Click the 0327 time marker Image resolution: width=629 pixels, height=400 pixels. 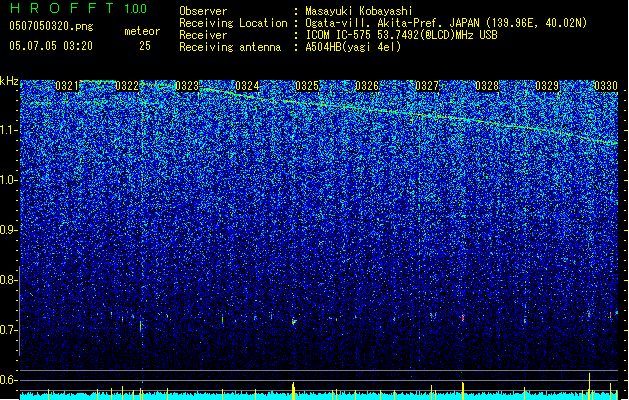coord(427,86)
